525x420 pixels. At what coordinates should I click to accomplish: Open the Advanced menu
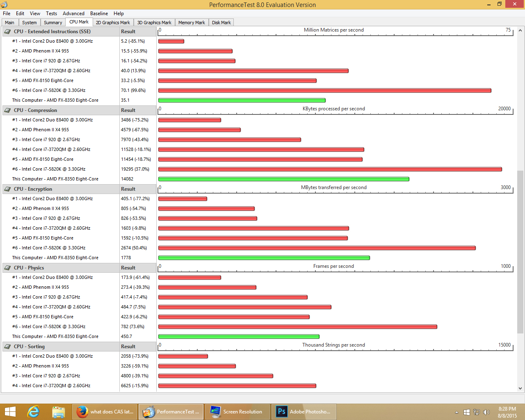pyautogui.click(x=73, y=14)
